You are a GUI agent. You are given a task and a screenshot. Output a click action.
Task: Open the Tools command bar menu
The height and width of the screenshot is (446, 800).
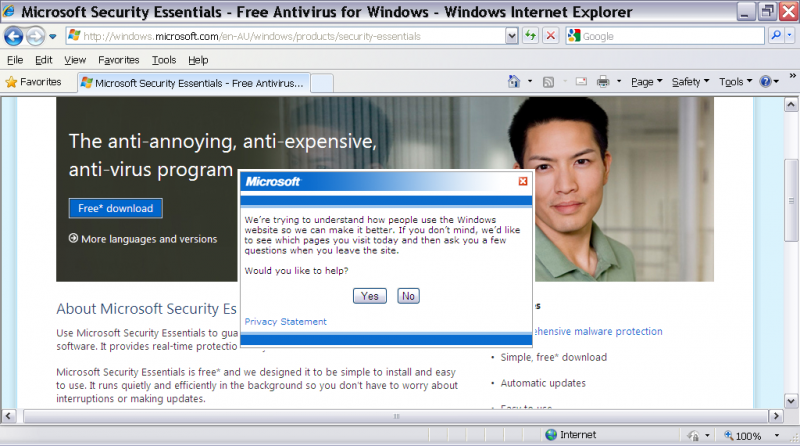(x=735, y=82)
